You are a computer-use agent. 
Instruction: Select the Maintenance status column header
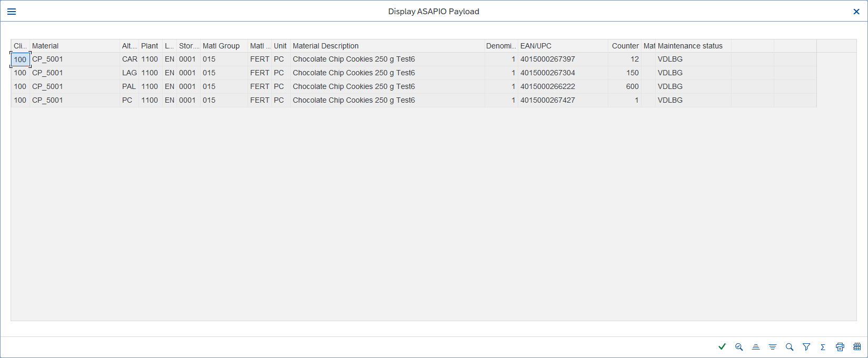click(x=693, y=46)
